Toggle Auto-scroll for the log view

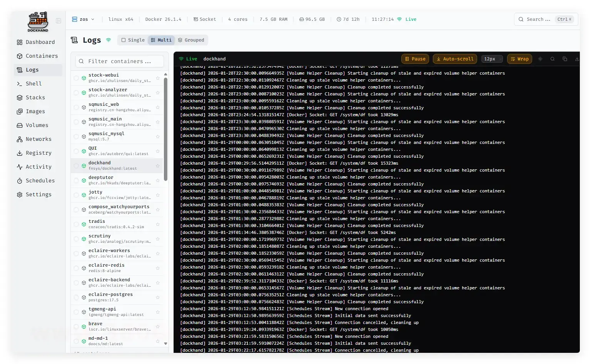(454, 59)
